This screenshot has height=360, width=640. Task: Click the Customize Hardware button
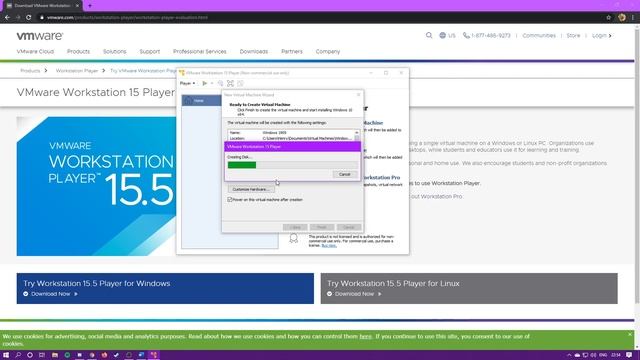point(251,189)
